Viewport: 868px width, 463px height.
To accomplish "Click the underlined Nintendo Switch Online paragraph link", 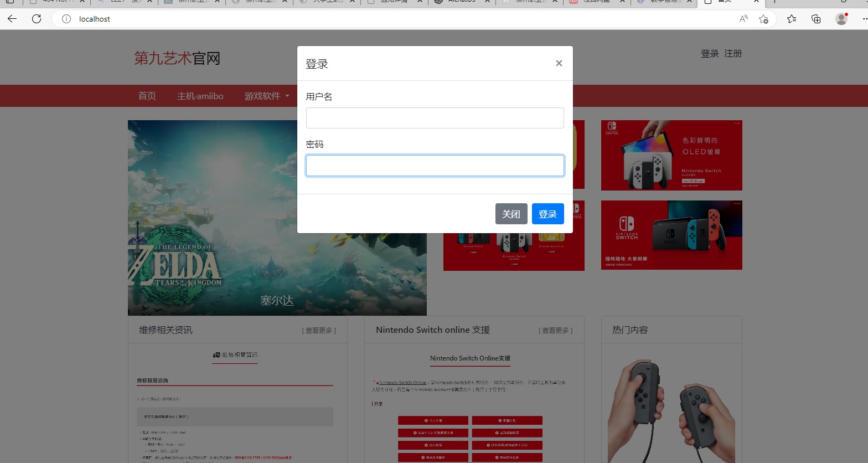I will 402,383.
